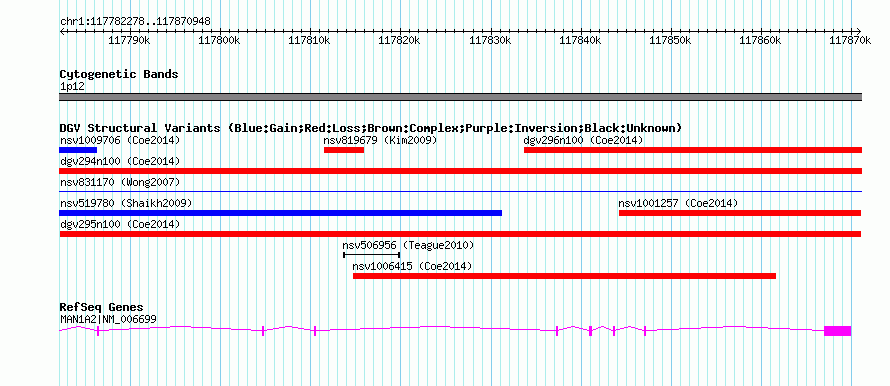Image resolution: width=890 pixels, height=386 pixels.
Task: Click the nsv831170 (Wong2007) label
Action: (120, 182)
